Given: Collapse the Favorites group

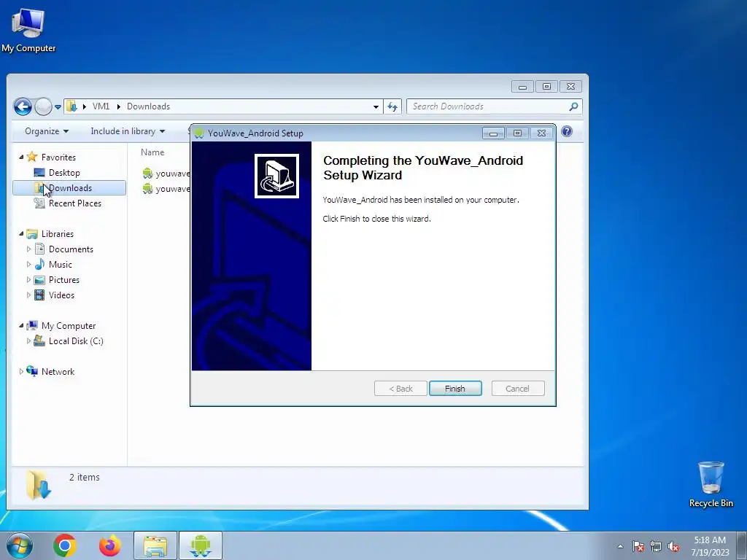Looking at the screenshot, I should [21, 157].
